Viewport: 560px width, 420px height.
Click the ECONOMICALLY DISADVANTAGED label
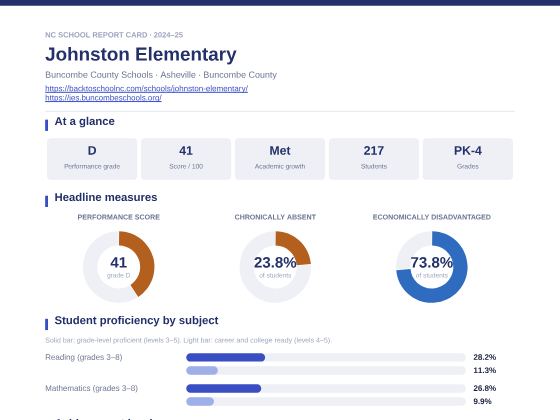click(x=431, y=217)
